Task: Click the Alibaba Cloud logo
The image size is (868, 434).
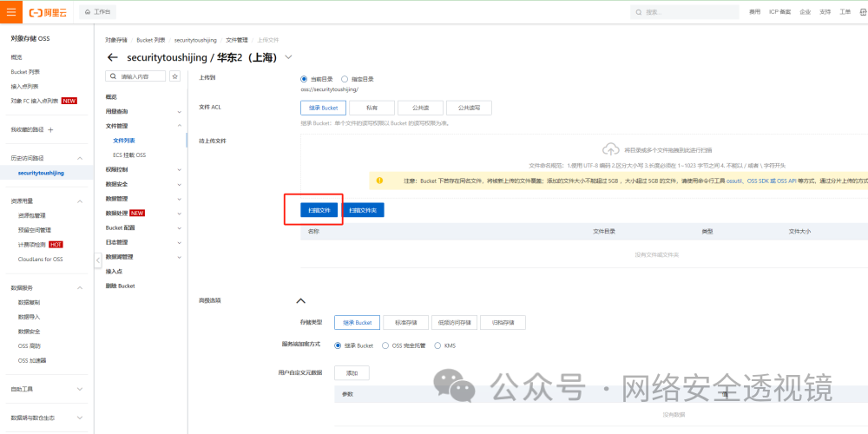Action: (48, 12)
